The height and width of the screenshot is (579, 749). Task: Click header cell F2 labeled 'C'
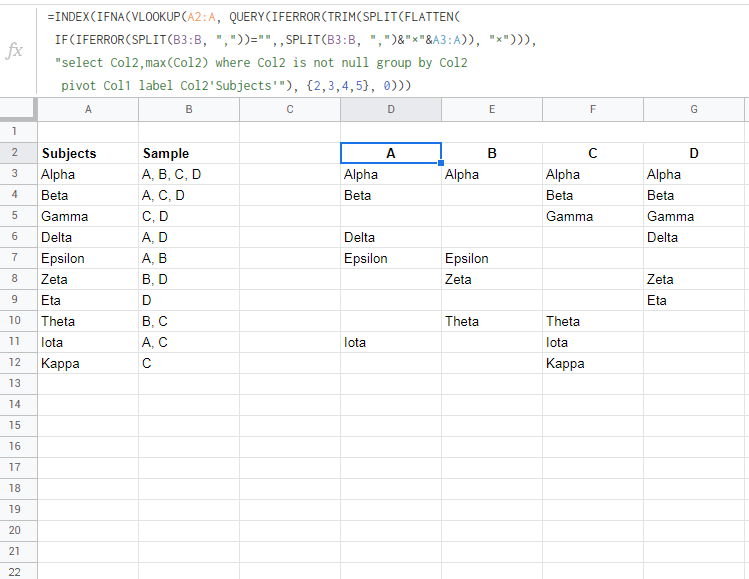coord(593,153)
